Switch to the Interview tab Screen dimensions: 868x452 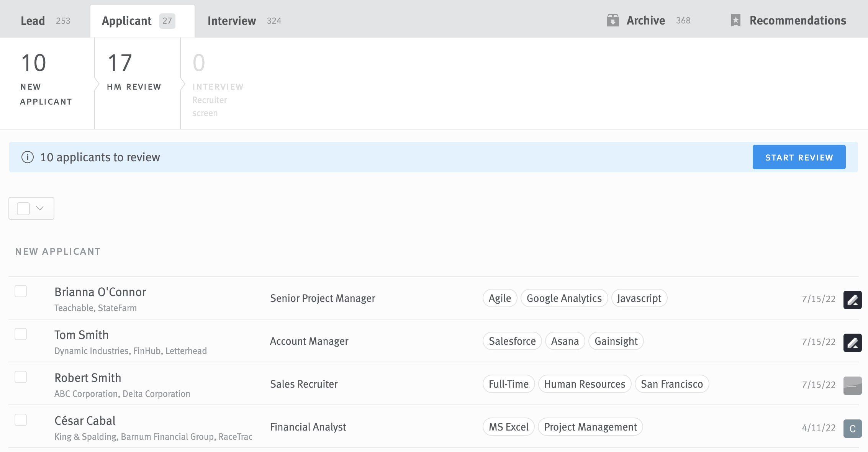point(231,21)
